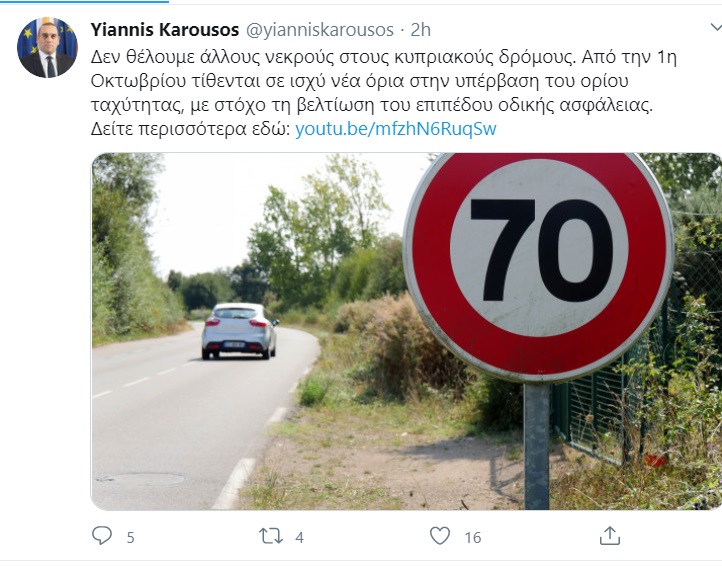
Task: Visit the @yianniskarousos handle
Action: (x=320, y=29)
